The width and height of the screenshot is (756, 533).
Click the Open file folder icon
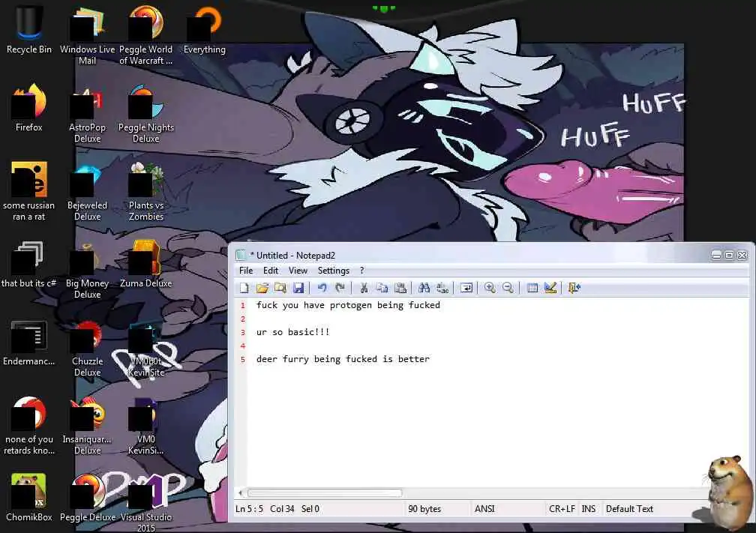click(x=262, y=288)
